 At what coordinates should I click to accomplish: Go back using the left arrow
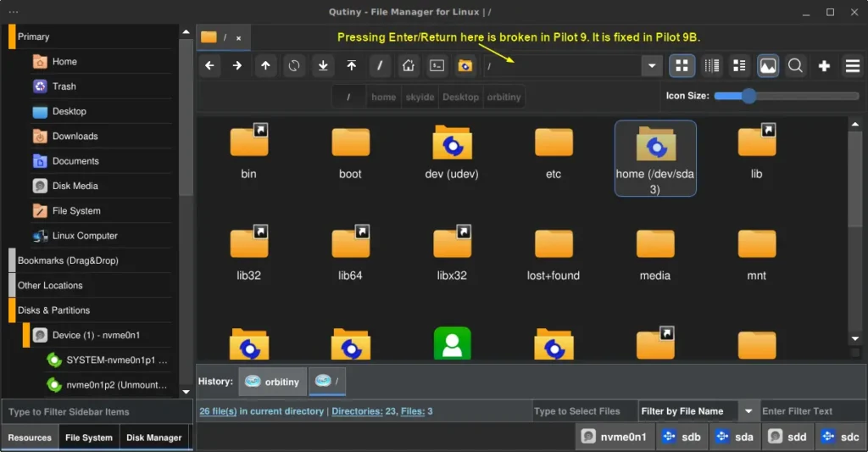pos(209,66)
